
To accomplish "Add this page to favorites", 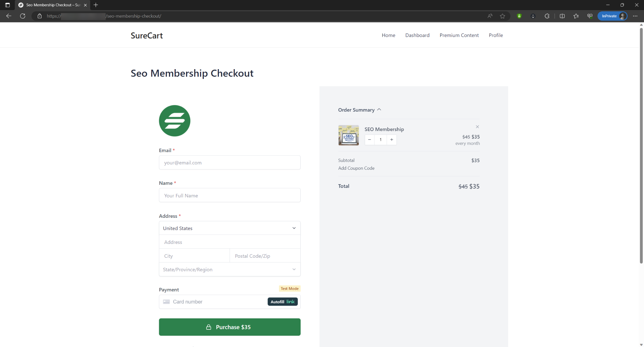I will (502, 16).
